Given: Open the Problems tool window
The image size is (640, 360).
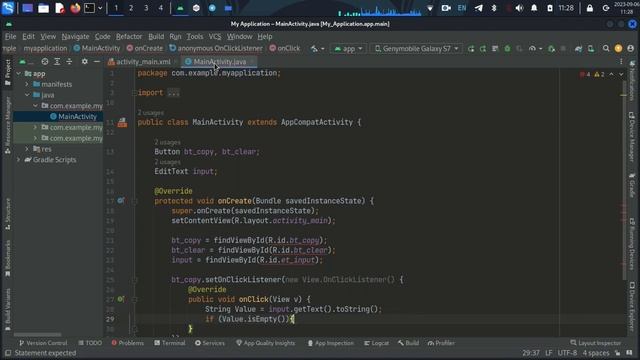Looking at the screenshot, I should (x=127, y=343).
